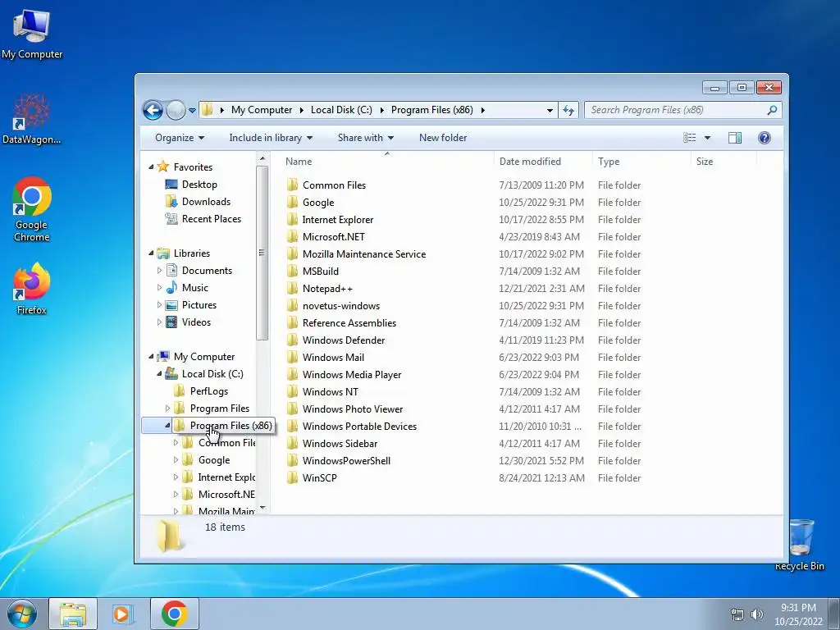Select the Windows Portable Devices folder
This screenshot has width=840, height=630.
(359, 427)
